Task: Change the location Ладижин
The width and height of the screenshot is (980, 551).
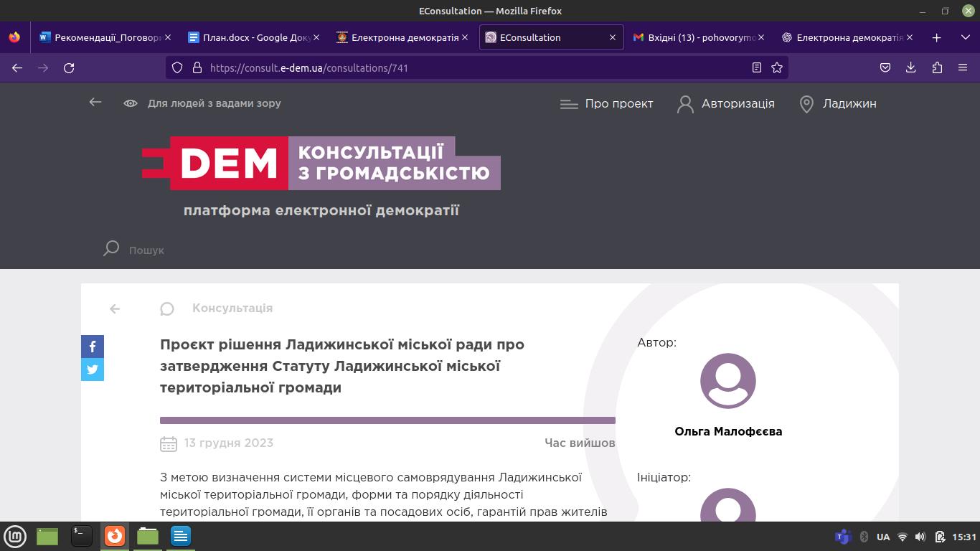Action: tap(849, 103)
